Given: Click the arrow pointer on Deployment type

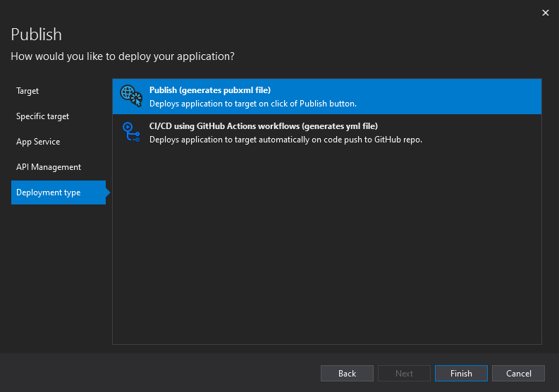Looking at the screenshot, I should point(109,192).
